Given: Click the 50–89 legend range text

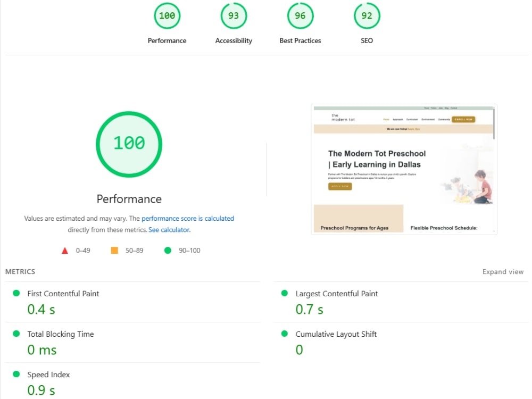Looking at the screenshot, I should coord(135,251).
